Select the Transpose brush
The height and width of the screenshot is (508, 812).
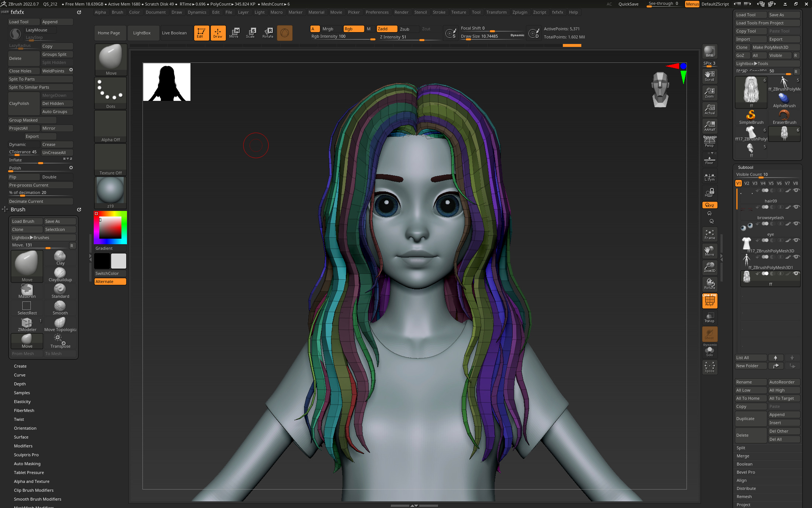(x=60, y=341)
